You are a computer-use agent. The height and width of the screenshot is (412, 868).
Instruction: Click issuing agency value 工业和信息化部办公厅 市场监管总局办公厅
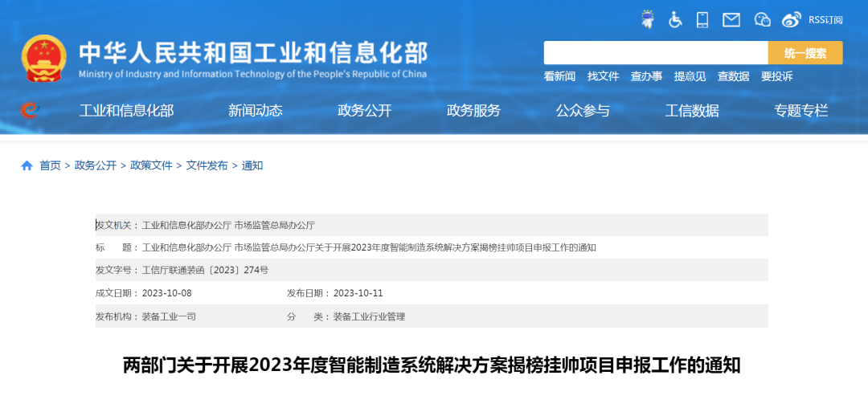[x=228, y=225]
